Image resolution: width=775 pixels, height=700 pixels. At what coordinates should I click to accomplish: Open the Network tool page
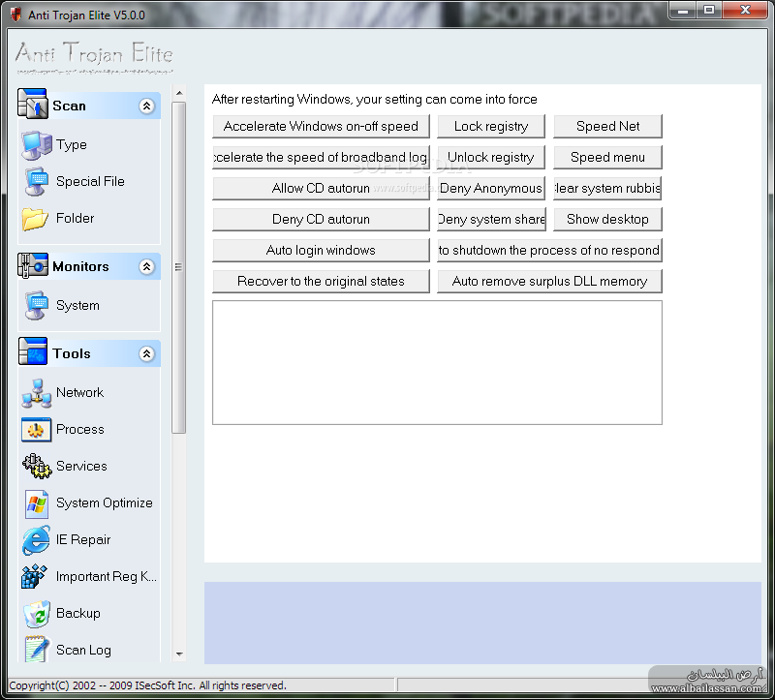(79, 392)
